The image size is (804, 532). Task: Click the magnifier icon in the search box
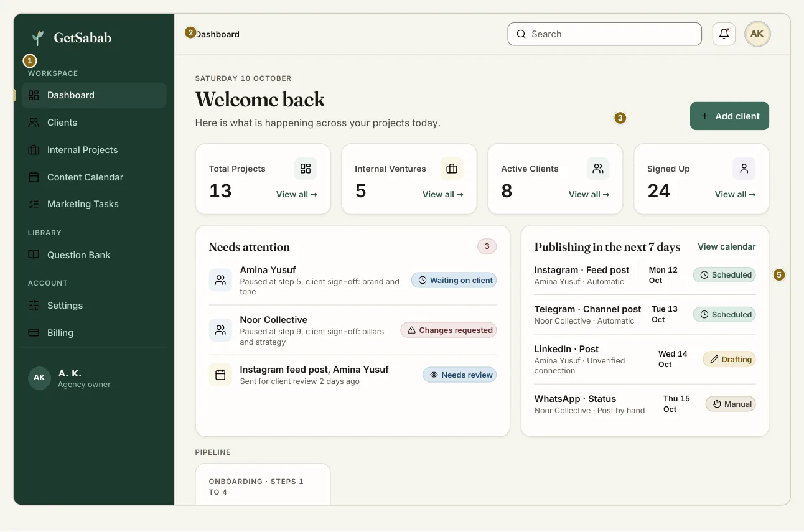tap(521, 34)
